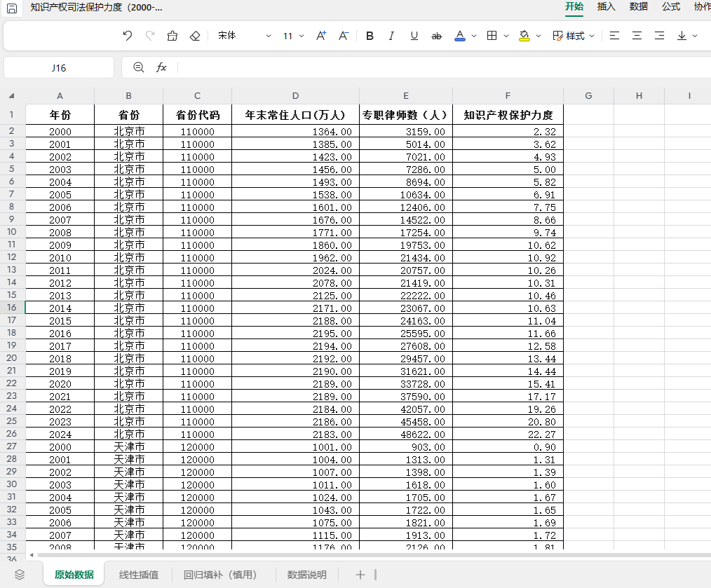711x588 pixels.
Task: Select column D header
Action: click(x=295, y=95)
